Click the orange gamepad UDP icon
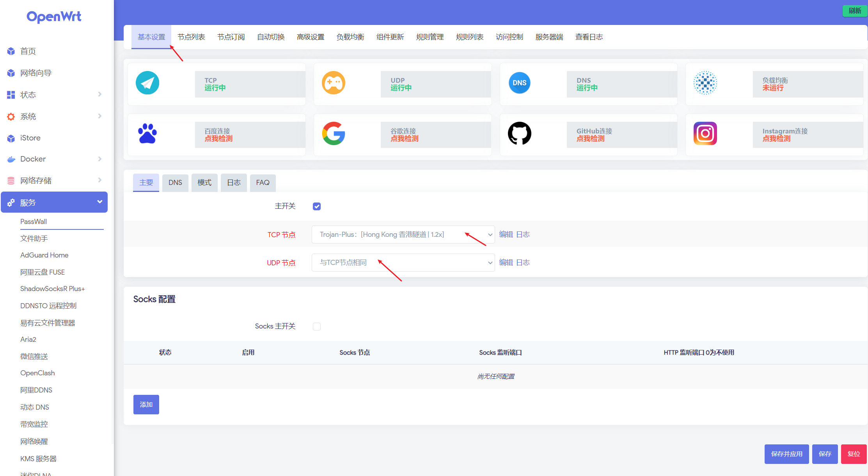 pos(333,83)
